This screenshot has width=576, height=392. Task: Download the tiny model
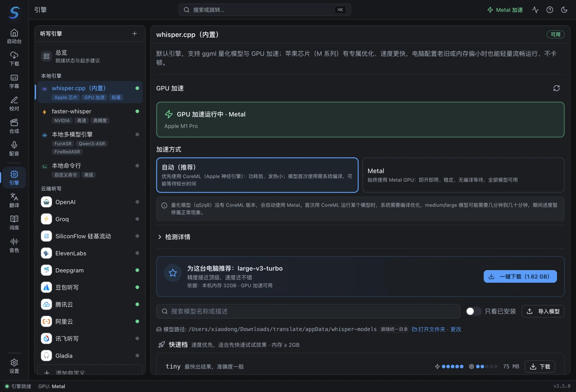[x=540, y=366]
